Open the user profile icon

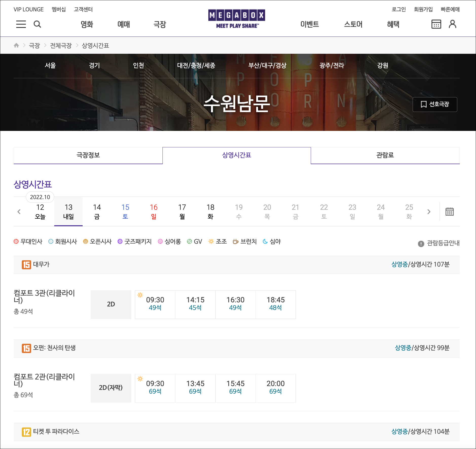point(452,24)
